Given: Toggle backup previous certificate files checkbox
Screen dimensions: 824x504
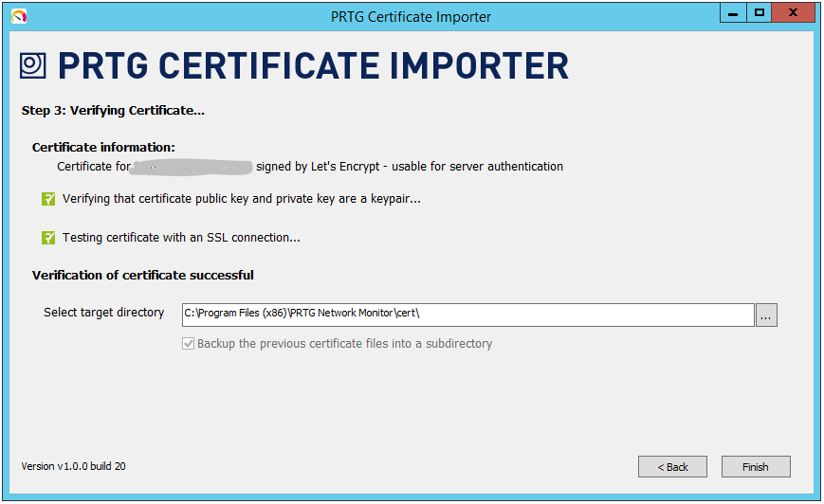Looking at the screenshot, I should (x=188, y=344).
